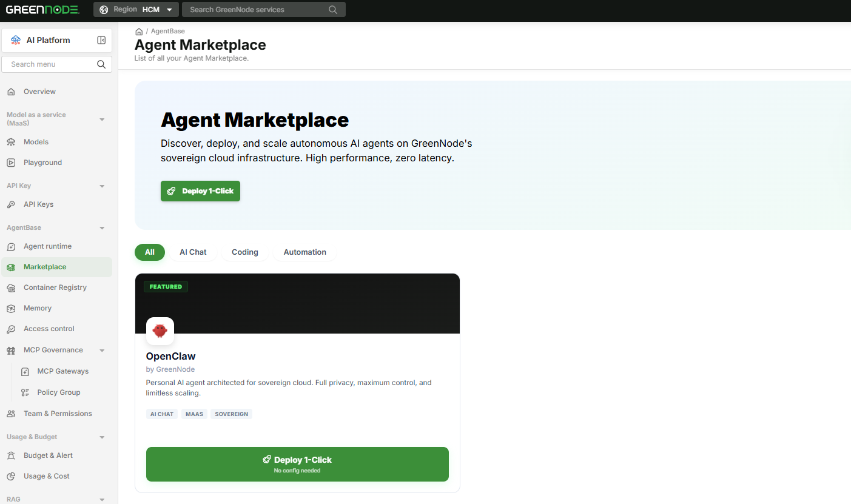Select the Automation filter tab
This screenshot has height=504, width=851.
tap(305, 252)
